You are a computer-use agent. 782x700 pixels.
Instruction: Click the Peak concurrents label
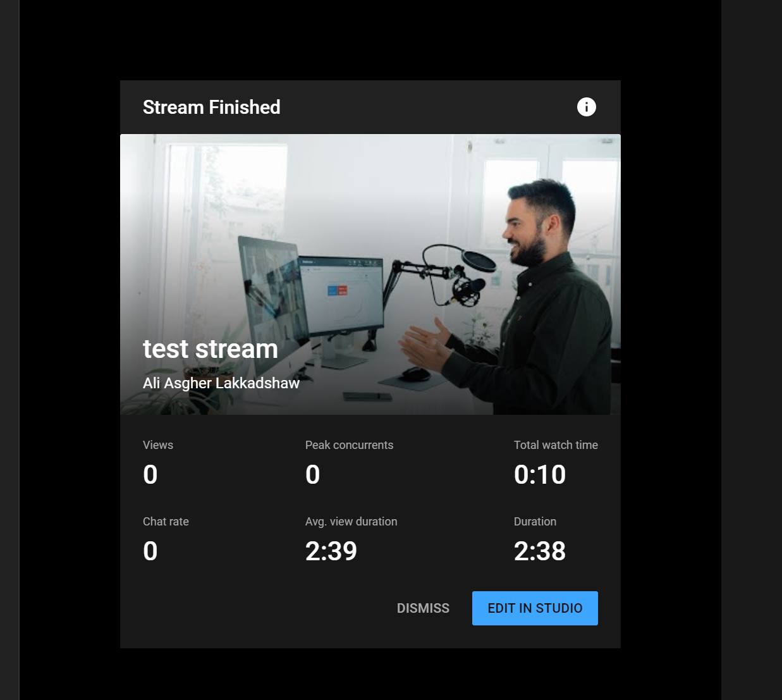(x=350, y=445)
